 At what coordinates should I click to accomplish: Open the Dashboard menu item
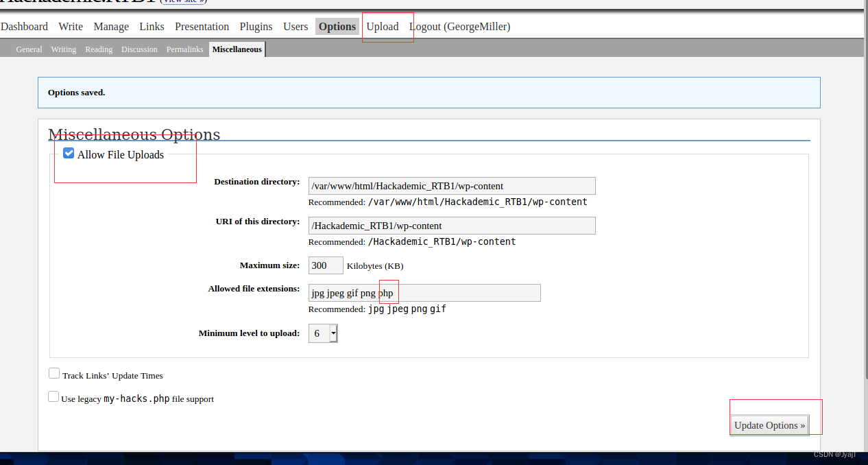(24, 26)
